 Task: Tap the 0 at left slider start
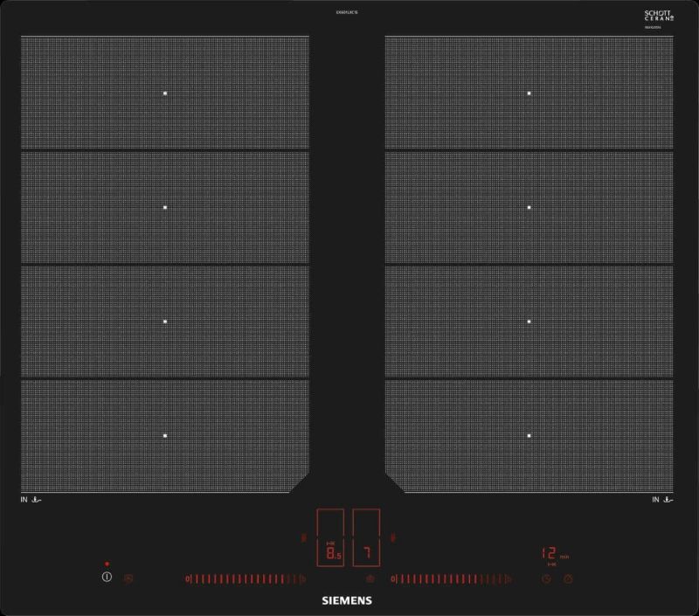tap(187, 578)
